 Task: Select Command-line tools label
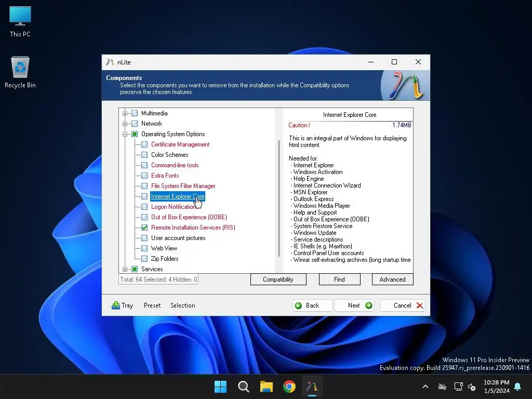(x=175, y=165)
